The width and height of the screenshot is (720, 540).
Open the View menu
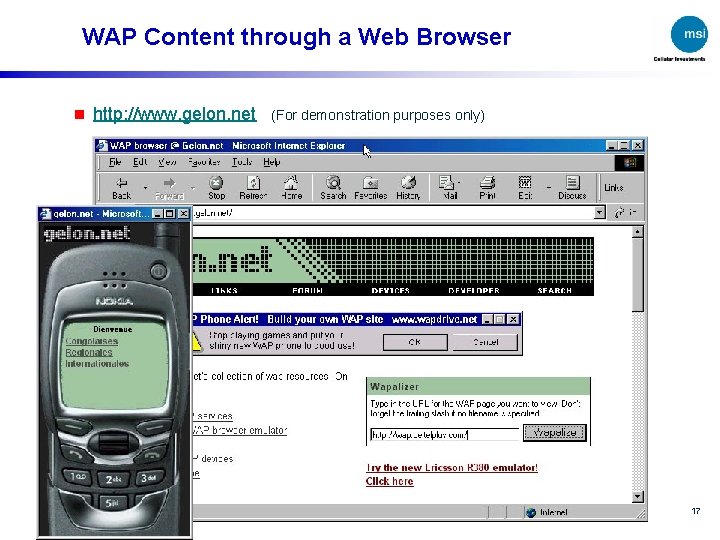coord(167,162)
